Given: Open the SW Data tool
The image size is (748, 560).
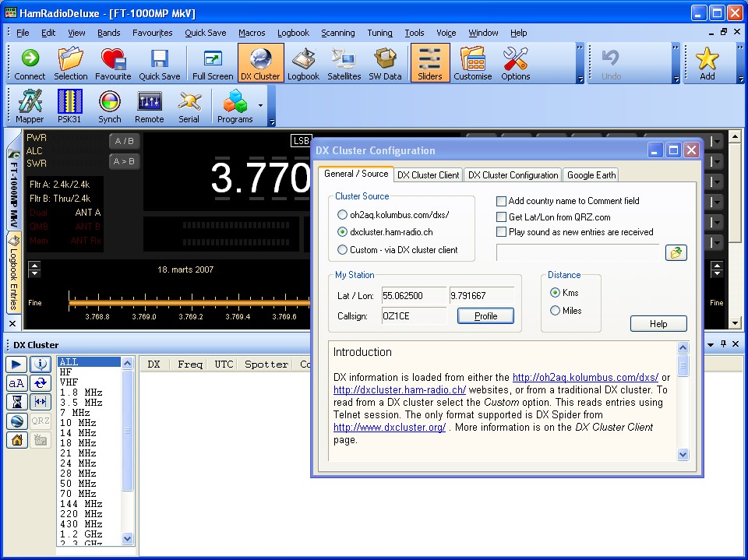Looking at the screenshot, I should [x=385, y=63].
